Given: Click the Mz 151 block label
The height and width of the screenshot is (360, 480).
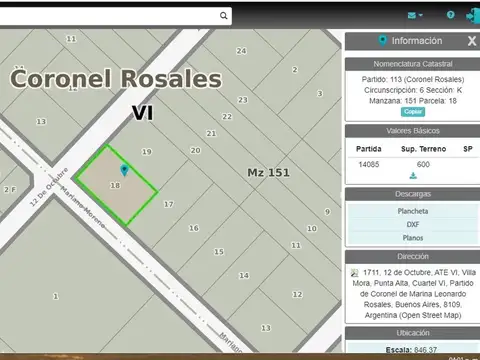Looking at the screenshot, I should coord(268,173).
